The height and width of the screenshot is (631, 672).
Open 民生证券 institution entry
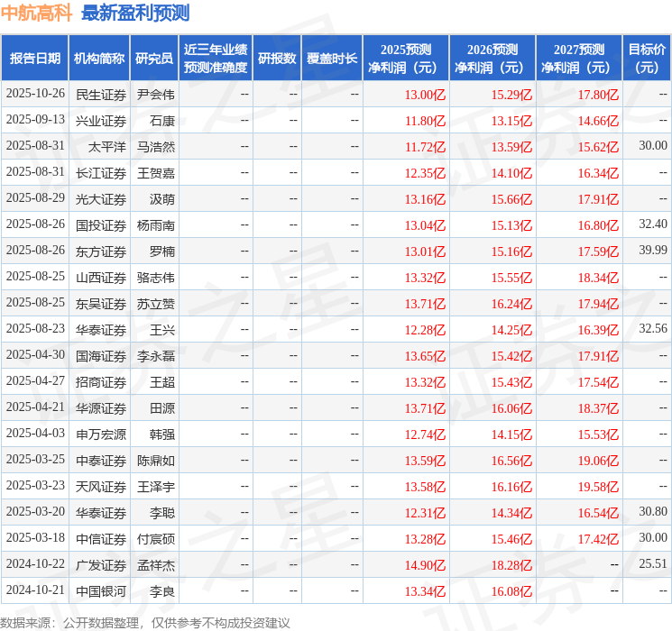point(101,94)
